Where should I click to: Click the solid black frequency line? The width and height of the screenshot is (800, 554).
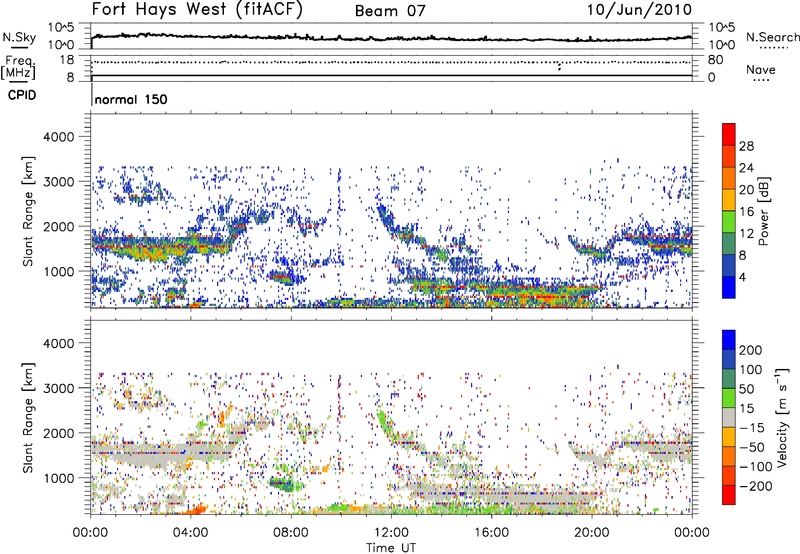coord(391,75)
